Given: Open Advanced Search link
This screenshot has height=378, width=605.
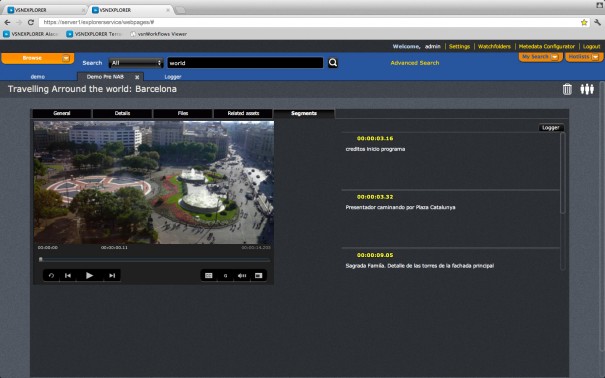Looking at the screenshot, I should click(x=415, y=63).
